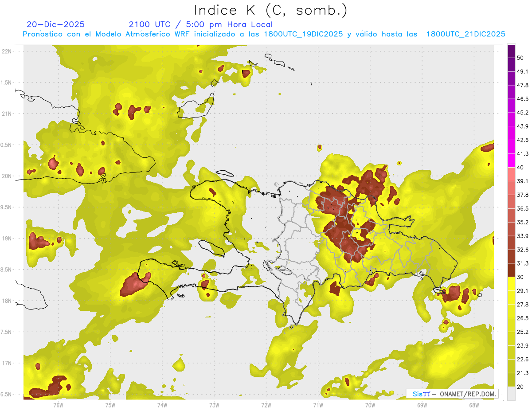Click the longitude label "68W"
Viewport: 532px width, 411px height.
474,405
